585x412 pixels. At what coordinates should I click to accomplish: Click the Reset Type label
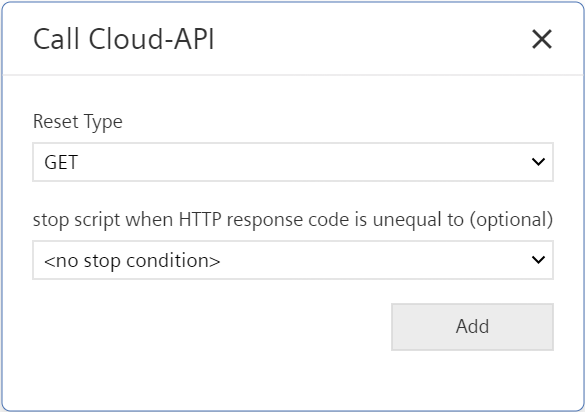click(78, 122)
